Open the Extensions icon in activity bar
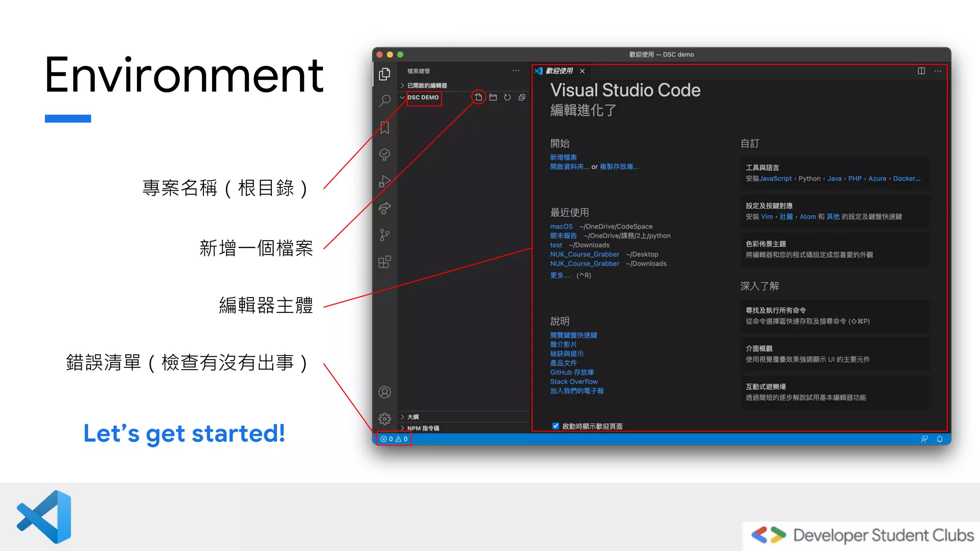980x551 pixels. [385, 262]
